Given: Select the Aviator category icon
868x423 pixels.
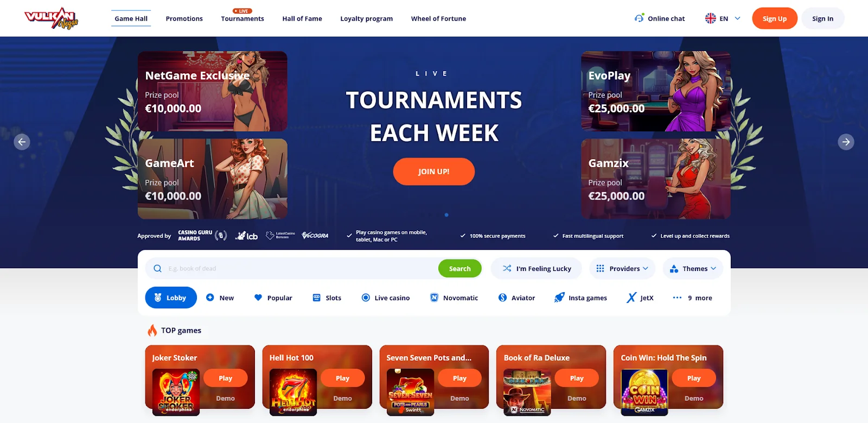Looking at the screenshot, I should (502, 298).
